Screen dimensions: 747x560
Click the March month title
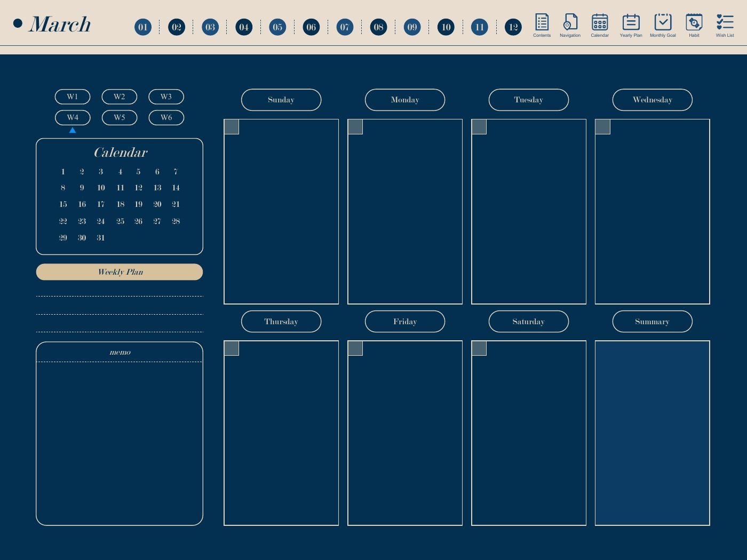tap(60, 25)
